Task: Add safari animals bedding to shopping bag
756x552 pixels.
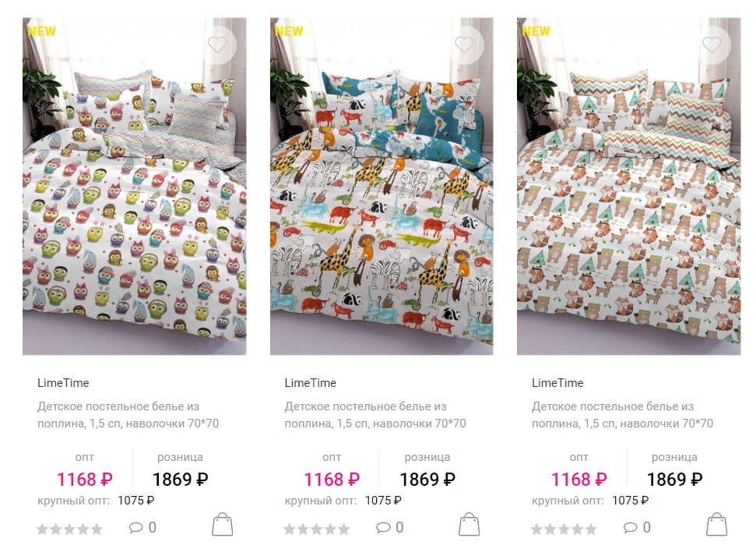Action: [x=469, y=524]
